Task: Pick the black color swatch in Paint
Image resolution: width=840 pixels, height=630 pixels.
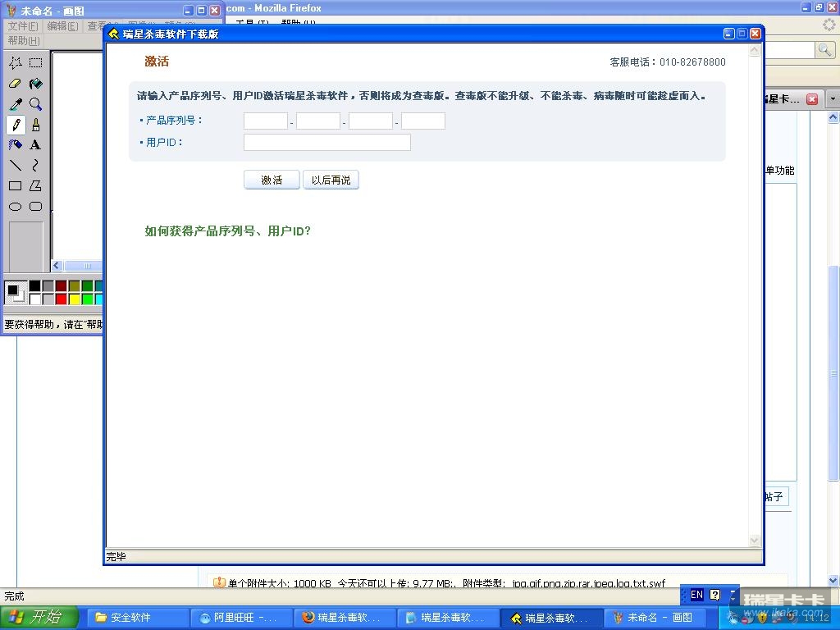Action: [x=34, y=285]
